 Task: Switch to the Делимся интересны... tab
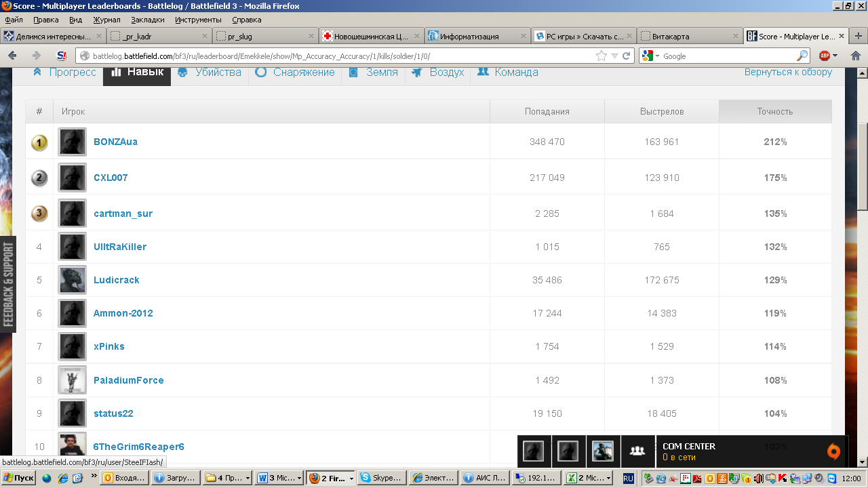coord(54,37)
